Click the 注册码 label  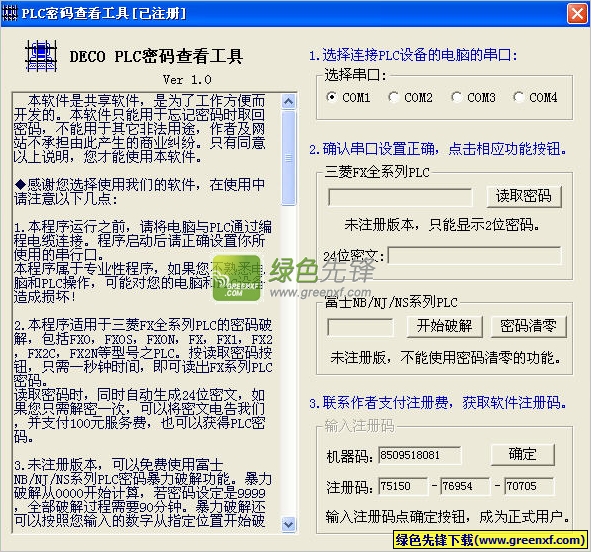point(350,487)
